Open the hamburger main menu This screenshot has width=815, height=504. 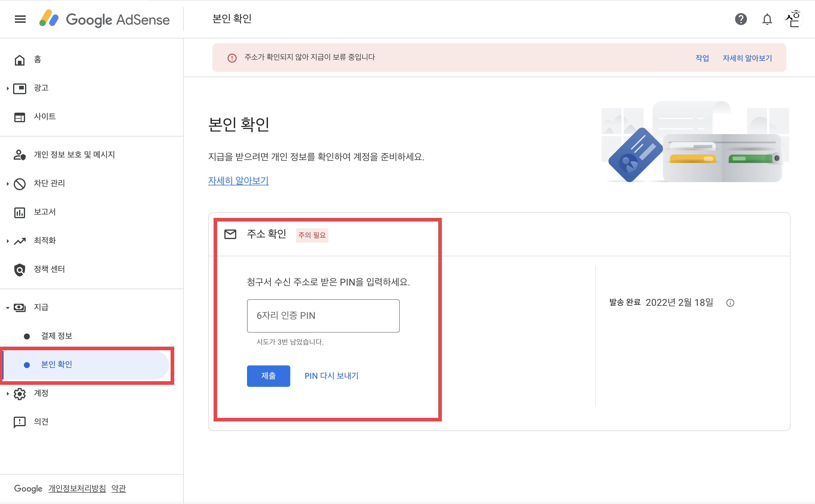click(20, 19)
